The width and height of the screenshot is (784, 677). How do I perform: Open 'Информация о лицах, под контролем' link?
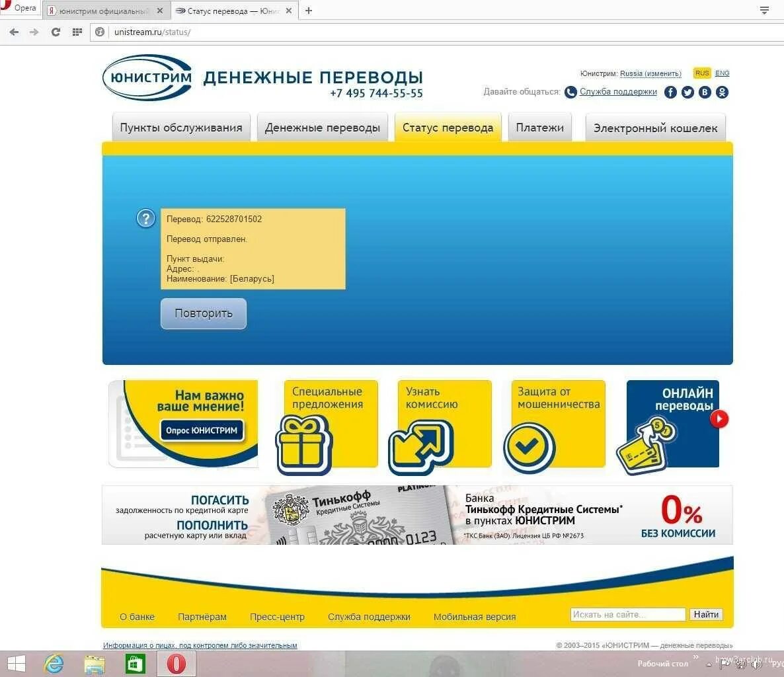coord(200,645)
